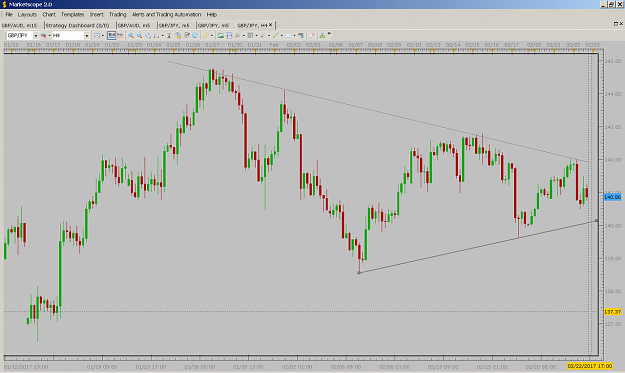Image resolution: width=625 pixels, height=373 pixels.
Task: Open the Chart menu
Action: pyautogui.click(x=49, y=14)
